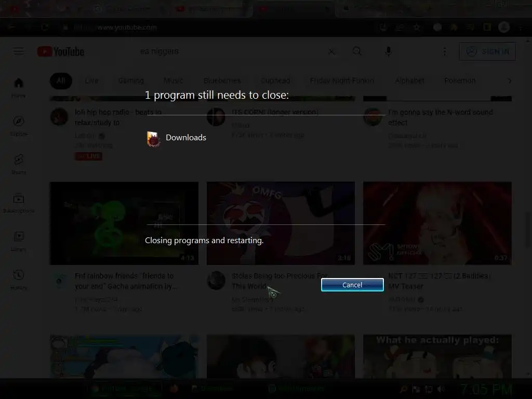Click the taskbar clock showing 7:05 PM
This screenshot has width=532, height=399.
486,389
